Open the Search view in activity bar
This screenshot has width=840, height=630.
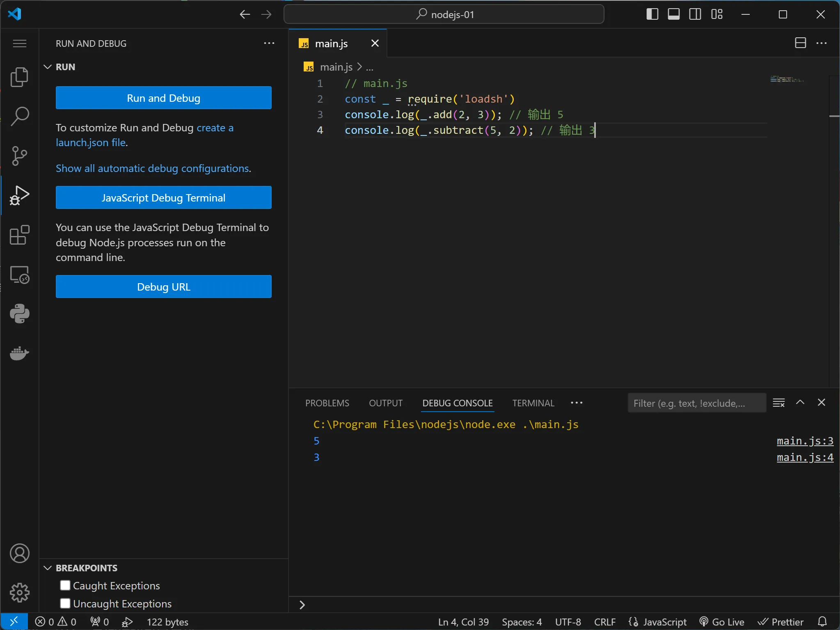19,117
